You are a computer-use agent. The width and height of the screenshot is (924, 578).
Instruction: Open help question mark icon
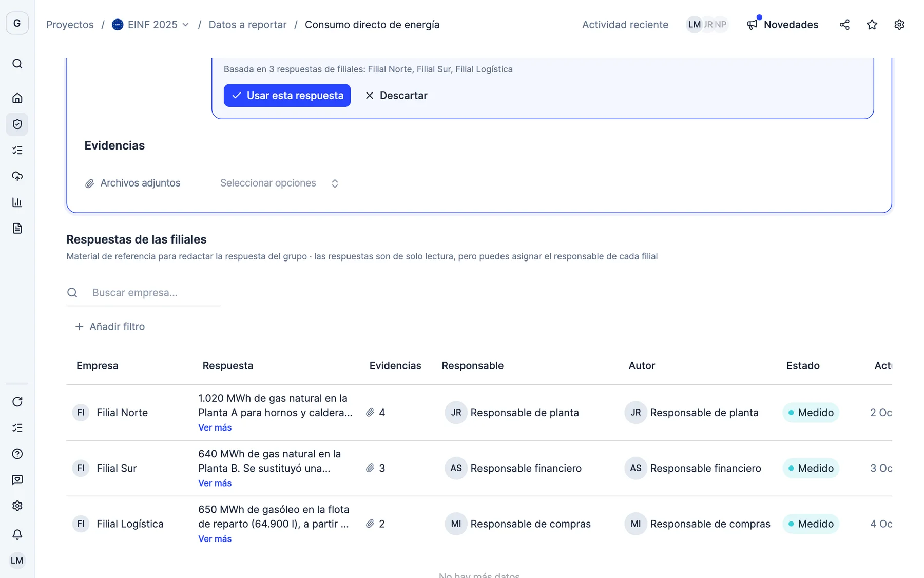point(17,454)
